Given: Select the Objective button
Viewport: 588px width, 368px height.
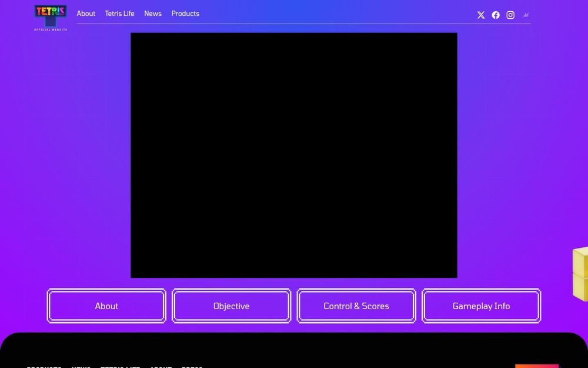Looking at the screenshot, I should (231, 306).
